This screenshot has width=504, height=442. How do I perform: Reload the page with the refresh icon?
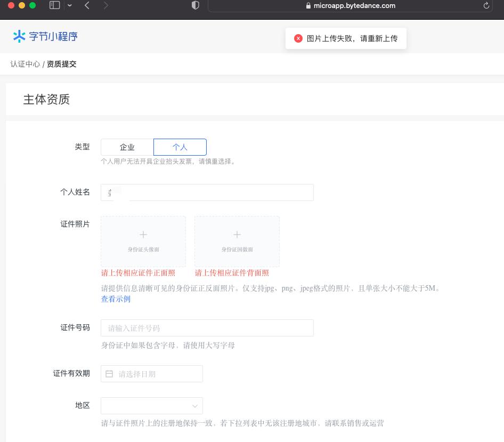486,5
